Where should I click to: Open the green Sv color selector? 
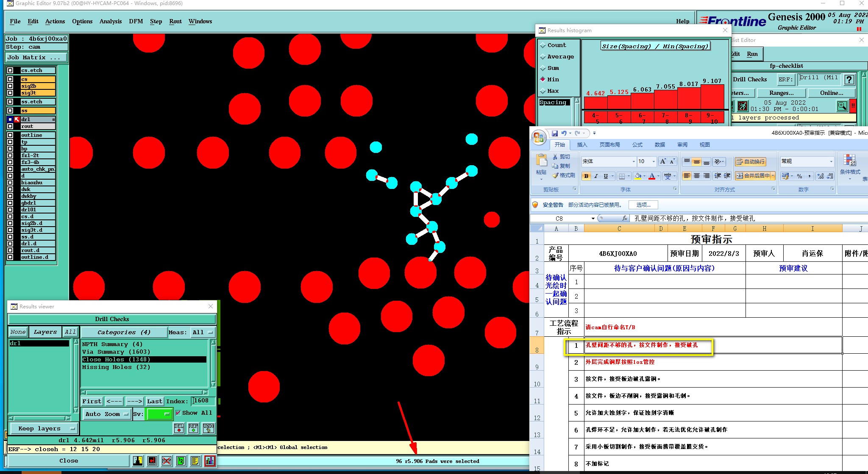159,414
